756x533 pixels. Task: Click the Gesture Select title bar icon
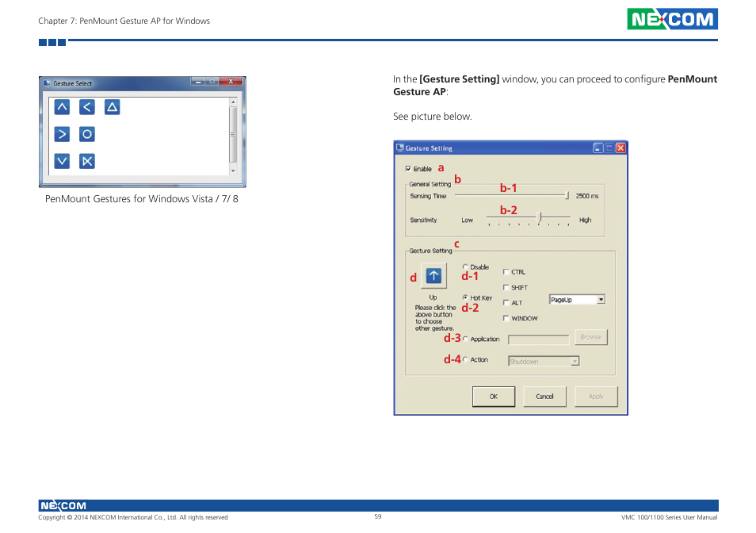point(47,83)
